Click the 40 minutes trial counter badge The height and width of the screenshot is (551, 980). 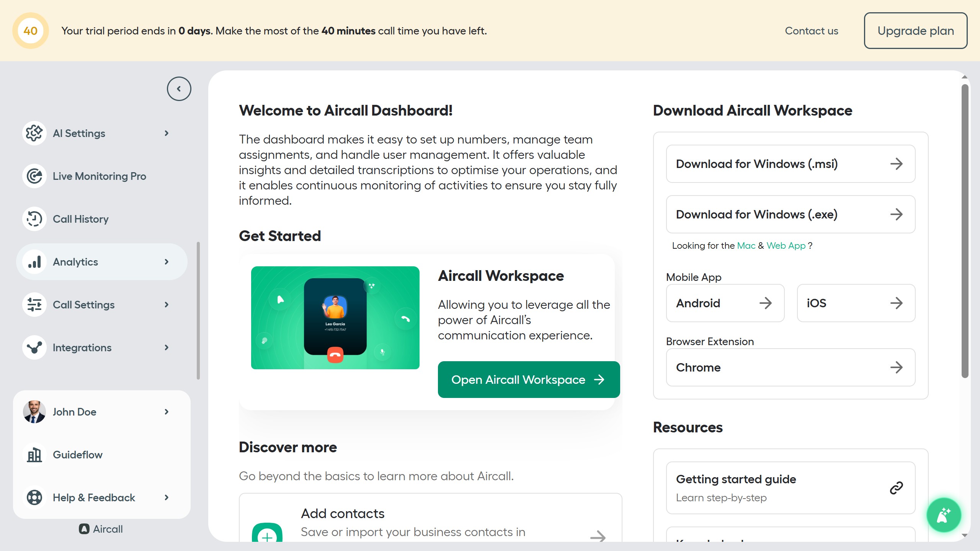tap(31, 31)
